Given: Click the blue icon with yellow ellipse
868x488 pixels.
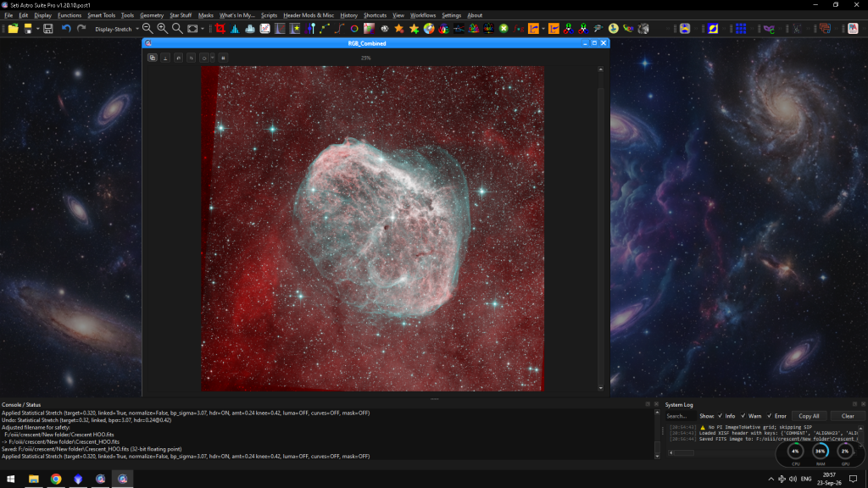Looking at the screenshot, I should click(x=713, y=29).
